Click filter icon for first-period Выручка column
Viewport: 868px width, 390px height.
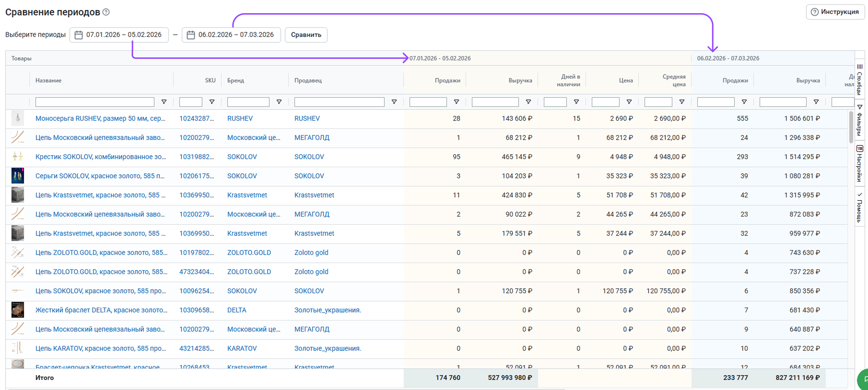(528, 102)
